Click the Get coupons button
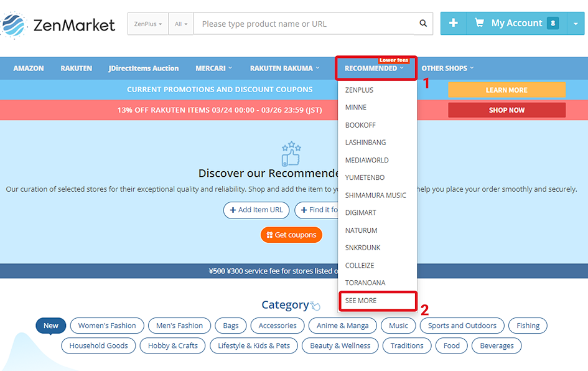 pos(291,235)
